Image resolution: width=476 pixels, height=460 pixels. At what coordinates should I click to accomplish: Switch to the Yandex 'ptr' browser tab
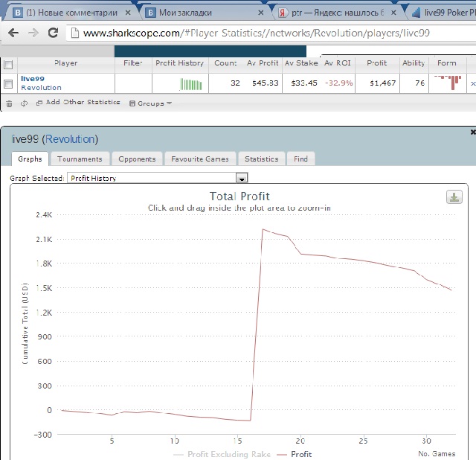point(337,13)
